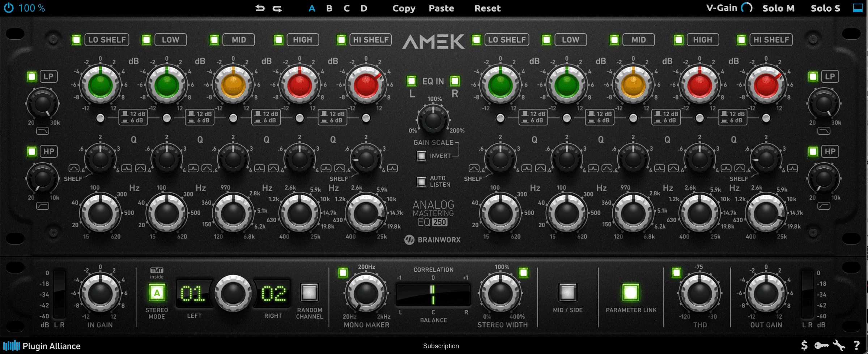Click the power bypass icon
Screen dimensions: 868x354
pos(9,8)
